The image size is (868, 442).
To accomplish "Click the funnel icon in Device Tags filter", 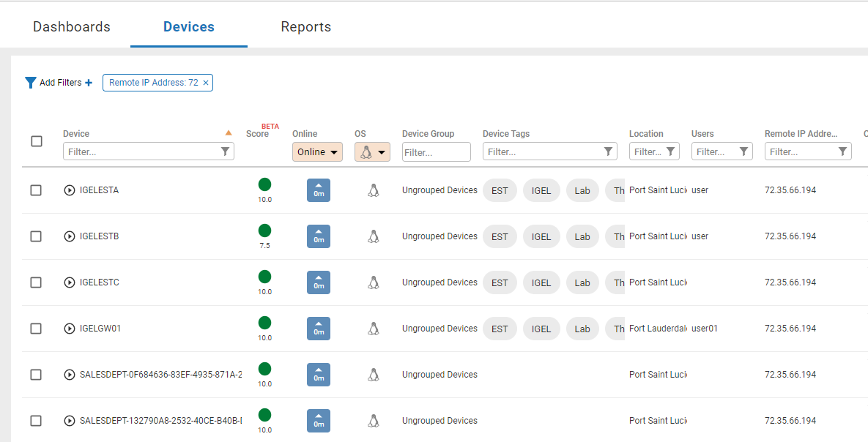I will pyautogui.click(x=608, y=151).
